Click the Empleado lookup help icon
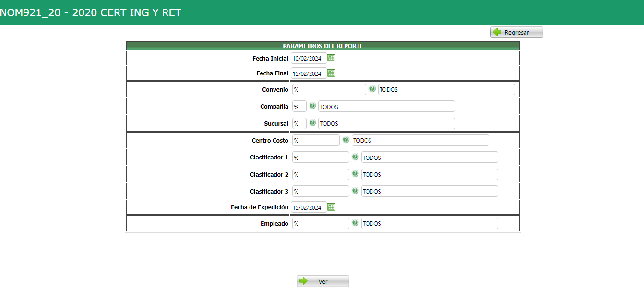Screen dimensions: 644x303 [x=355, y=223]
